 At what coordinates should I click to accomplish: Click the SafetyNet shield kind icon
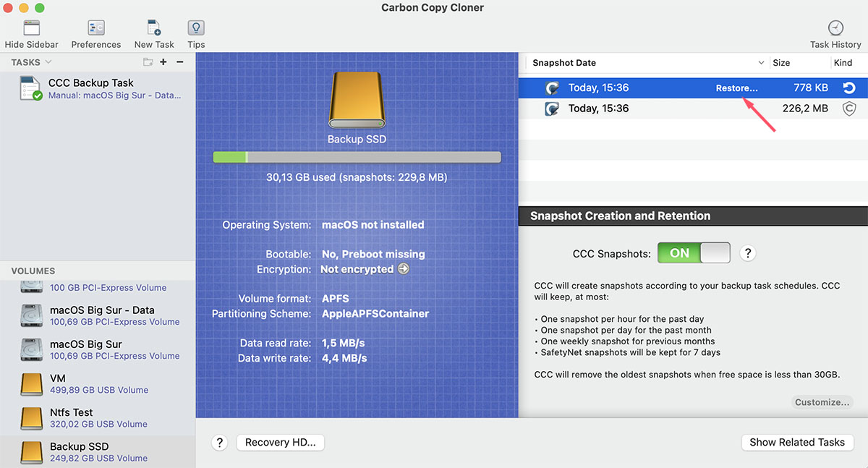(x=850, y=109)
